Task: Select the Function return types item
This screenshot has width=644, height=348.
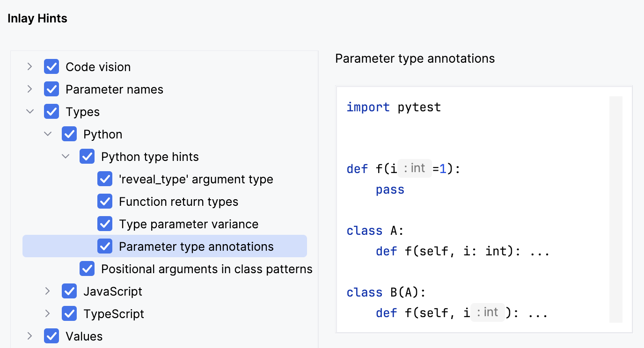Action: [x=178, y=202]
